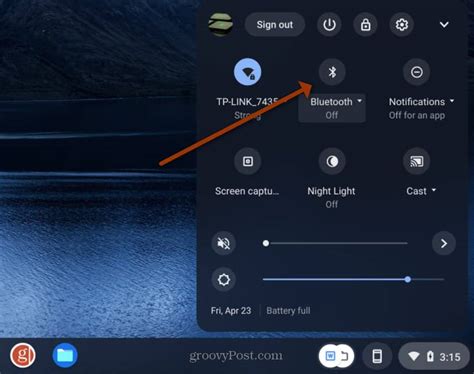Screen dimensions: 474x374
Task: Open the Phone Hub shelf icon
Action: pyautogui.click(x=377, y=356)
